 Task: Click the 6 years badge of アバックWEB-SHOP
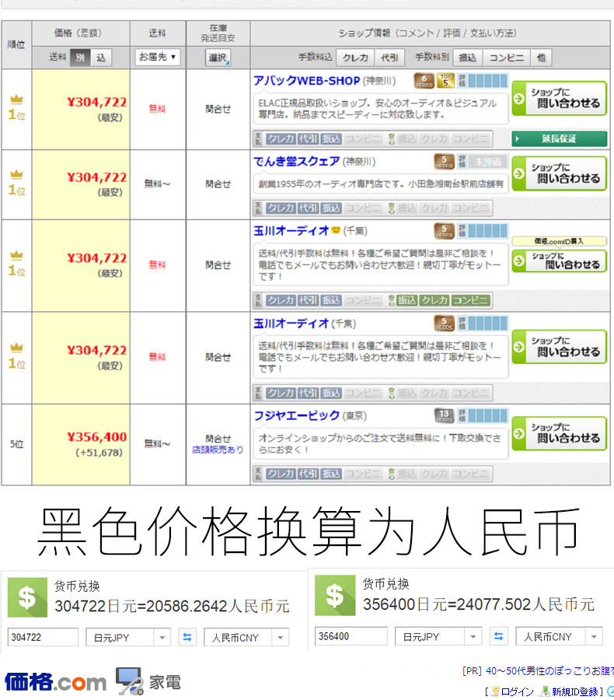pos(424,81)
